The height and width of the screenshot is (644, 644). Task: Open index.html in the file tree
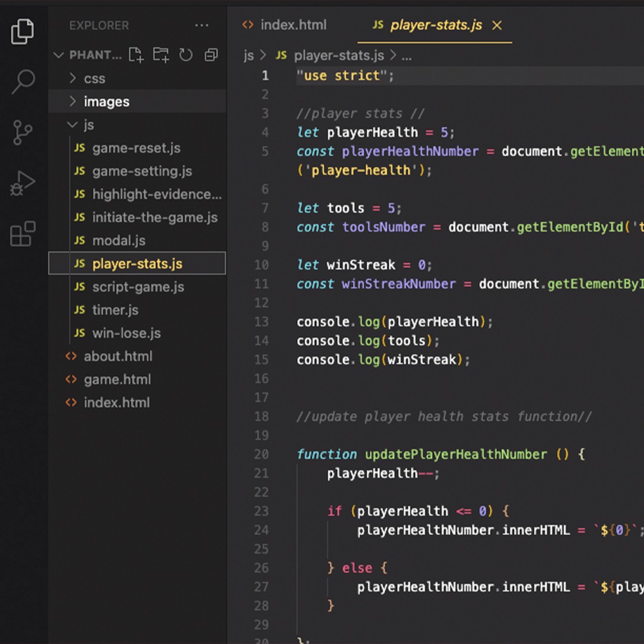137,402
